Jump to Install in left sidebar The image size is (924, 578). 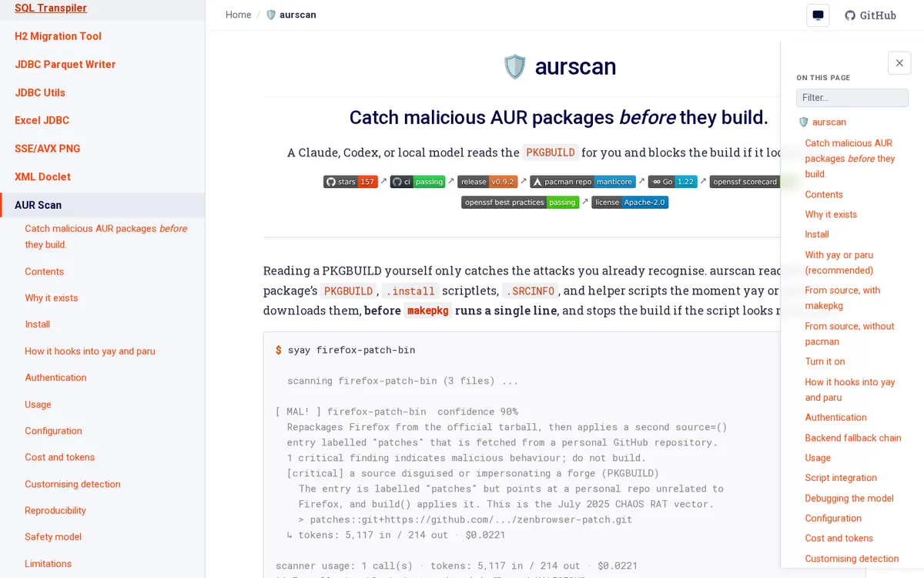[x=37, y=324]
